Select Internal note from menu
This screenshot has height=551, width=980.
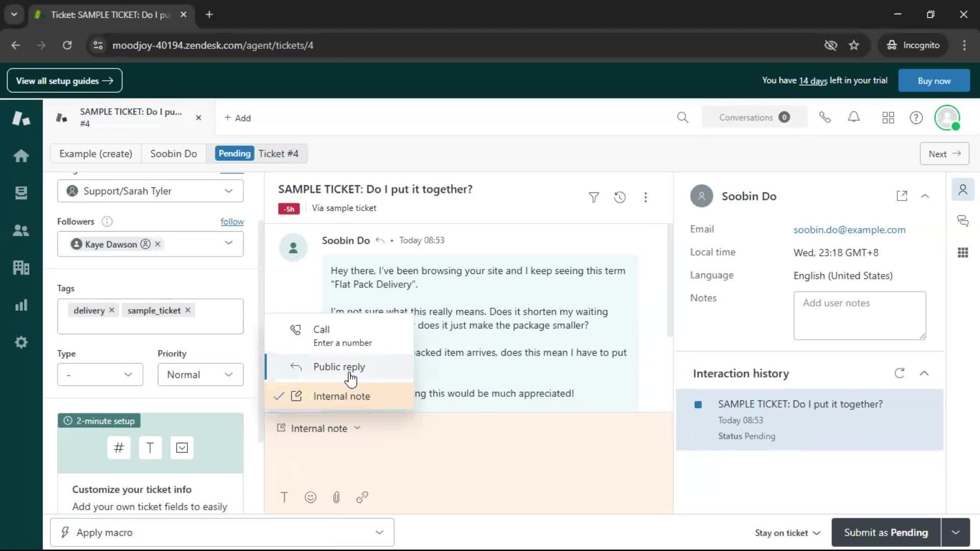[x=339, y=396]
